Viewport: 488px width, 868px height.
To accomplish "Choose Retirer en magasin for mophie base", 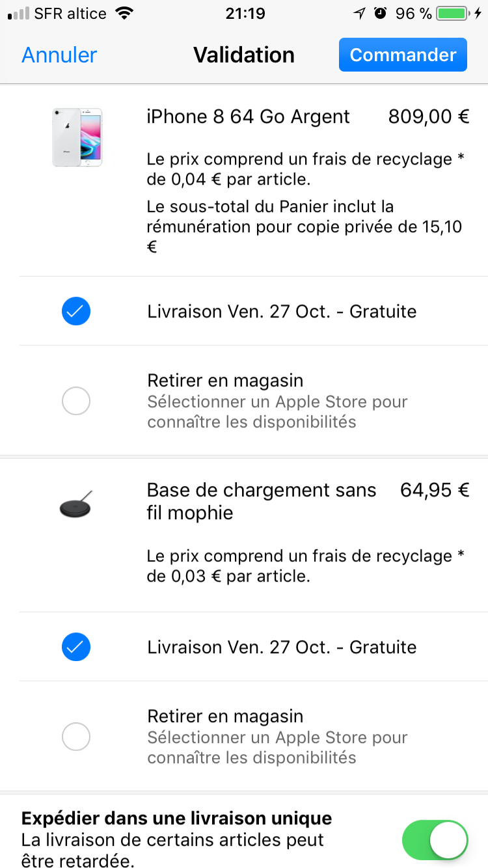I will [76, 737].
